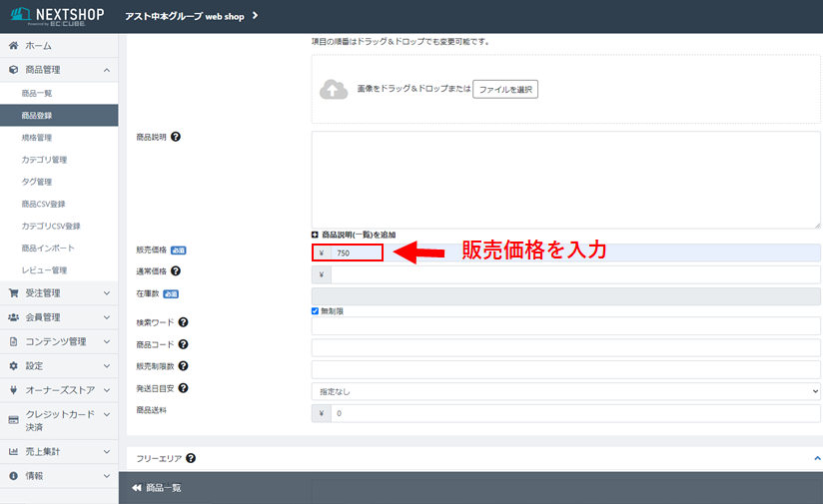Click the cloud upload icon
The height and width of the screenshot is (504, 823).
point(334,90)
